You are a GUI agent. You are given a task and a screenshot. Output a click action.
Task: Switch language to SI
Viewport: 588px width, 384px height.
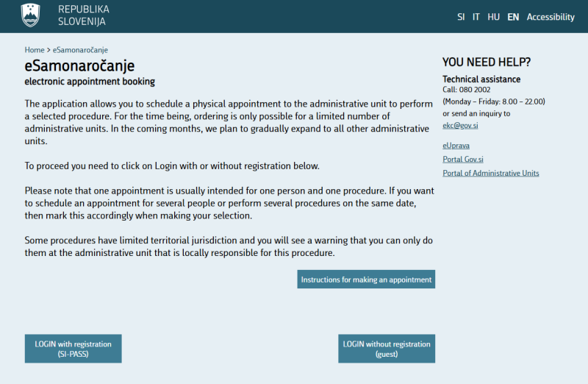click(461, 17)
